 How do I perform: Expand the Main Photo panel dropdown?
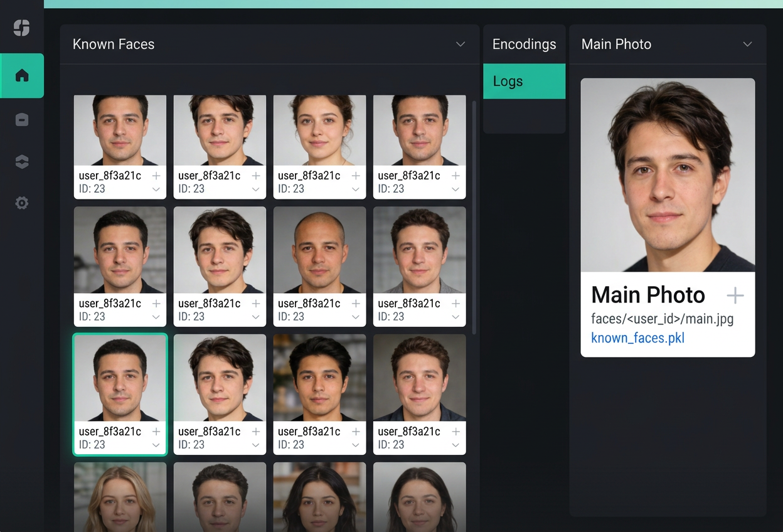point(747,44)
